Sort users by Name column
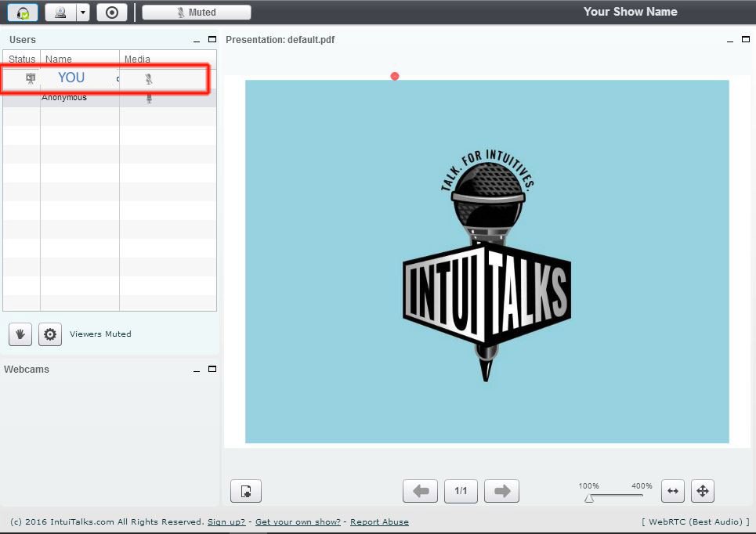Screen dimensions: 756x534 [x=80, y=60]
